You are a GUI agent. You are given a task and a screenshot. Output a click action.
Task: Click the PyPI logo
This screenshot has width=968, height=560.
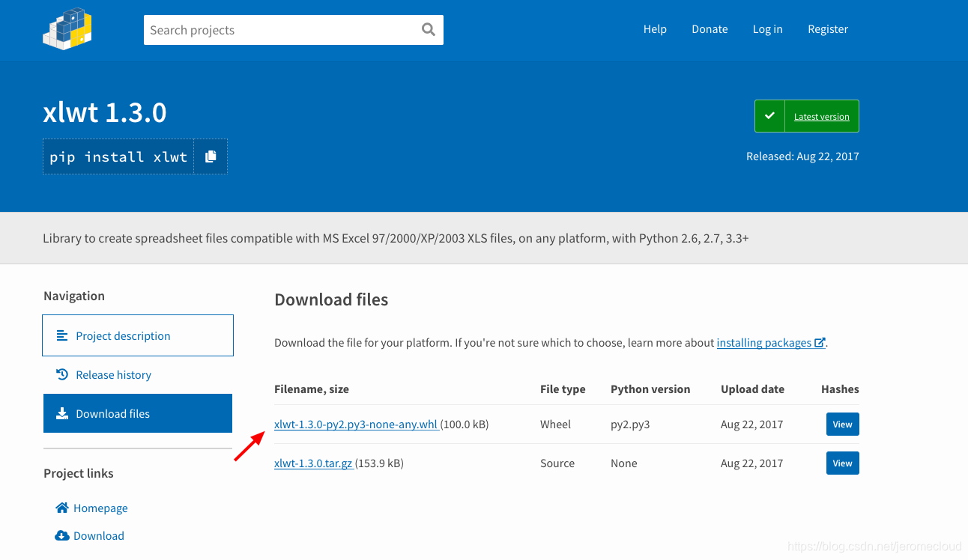point(67,29)
